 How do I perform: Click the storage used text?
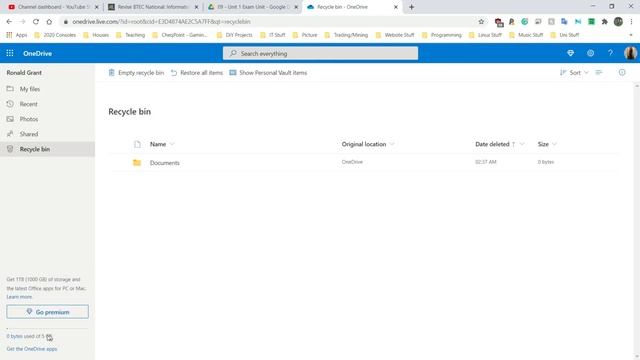pyautogui.click(x=29, y=336)
